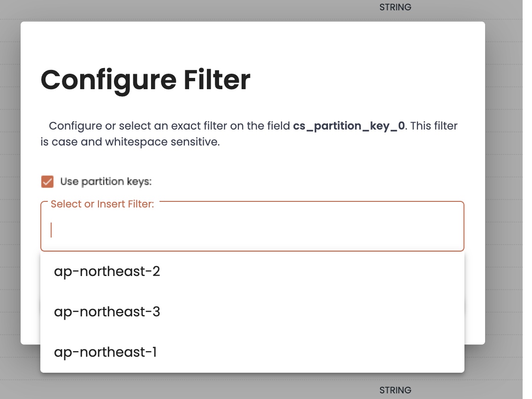Click the checkmark icon beside Use partition keys
532x399 pixels.
pyautogui.click(x=47, y=182)
